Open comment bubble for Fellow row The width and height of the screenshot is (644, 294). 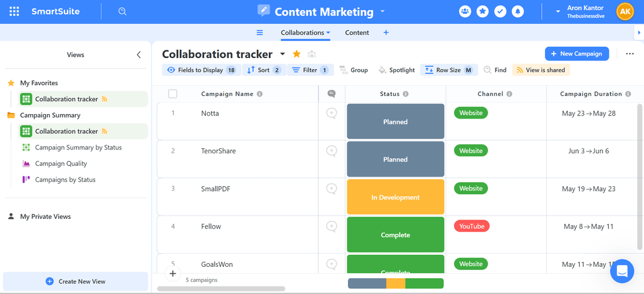click(x=331, y=226)
